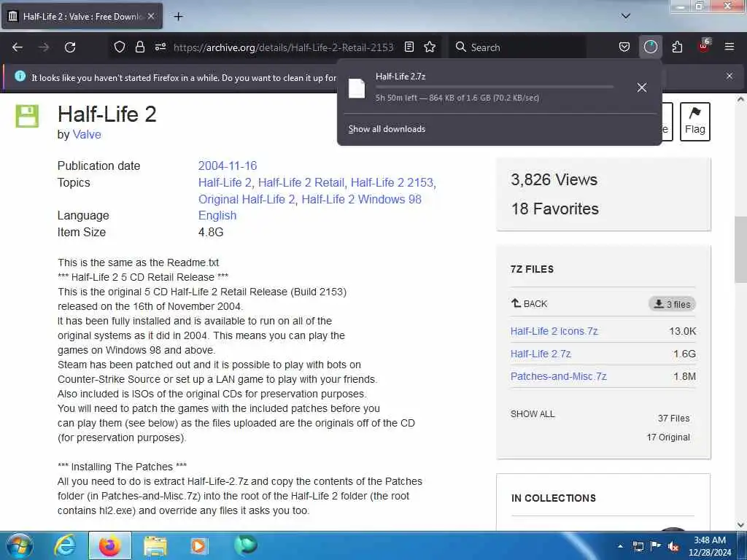Open the tracking protection shield icon
The width and height of the screenshot is (747, 560).
(120, 47)
